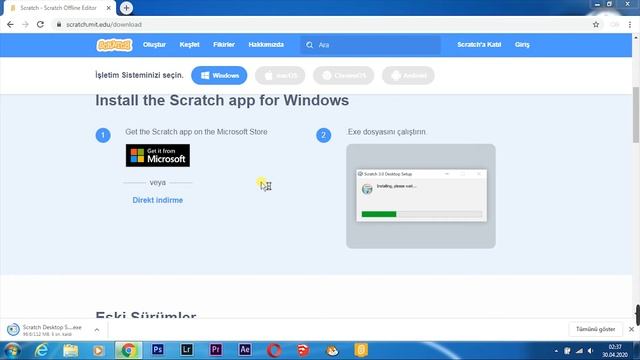
Task: Open the Fikirler menu item
Action: point(224,44)
